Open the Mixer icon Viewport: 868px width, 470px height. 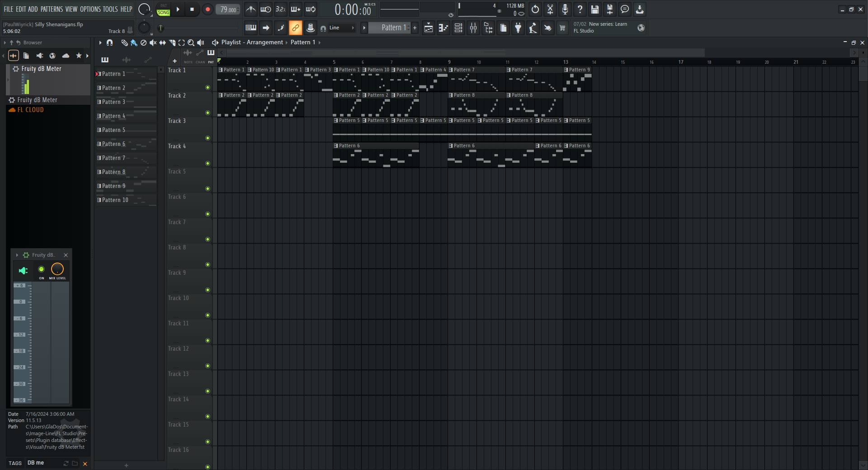(x=473, y=28)
